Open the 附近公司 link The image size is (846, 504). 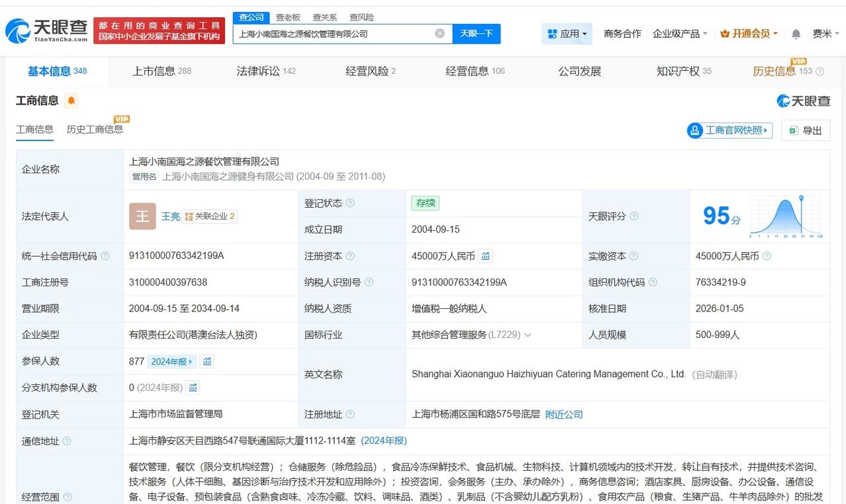pyautogui.click(x=564, y=414)
